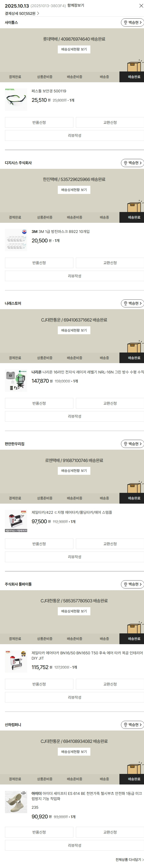Open recipient pin for 사이툴스 order
Screen dimensions: 144x868
(x=132, y=23)
